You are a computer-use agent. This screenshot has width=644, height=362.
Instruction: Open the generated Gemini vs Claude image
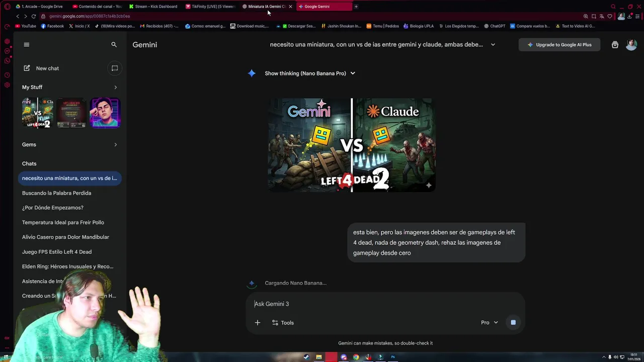point(351,145)
